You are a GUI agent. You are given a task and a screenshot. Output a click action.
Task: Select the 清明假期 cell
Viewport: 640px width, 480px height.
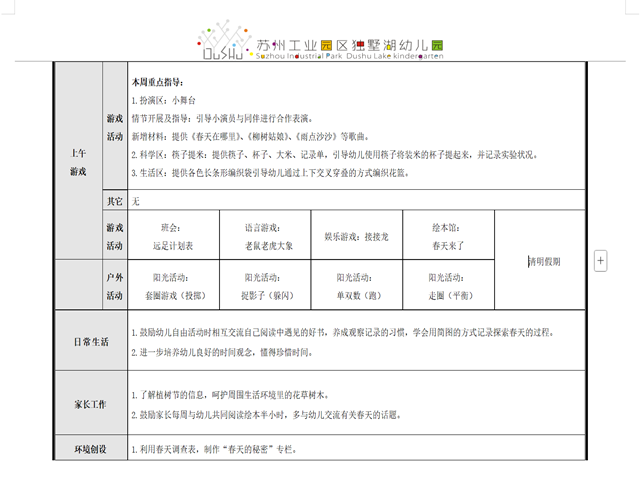click(540, 260)
